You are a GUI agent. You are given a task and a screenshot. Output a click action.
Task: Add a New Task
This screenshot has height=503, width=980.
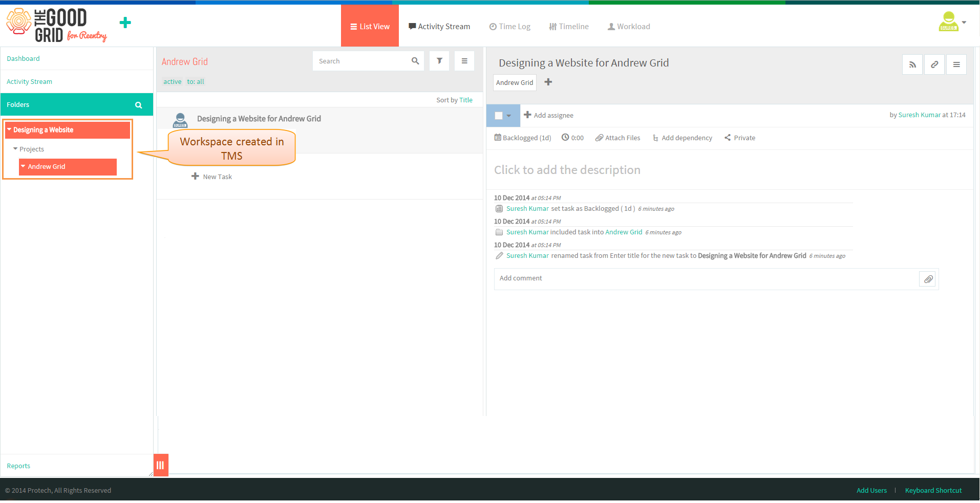coord(212,177)
